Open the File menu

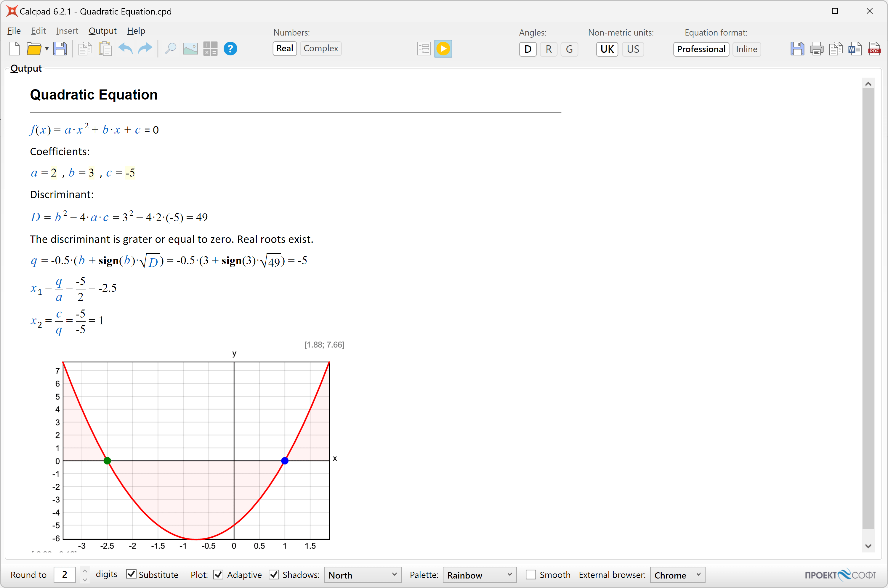[14, 31]
